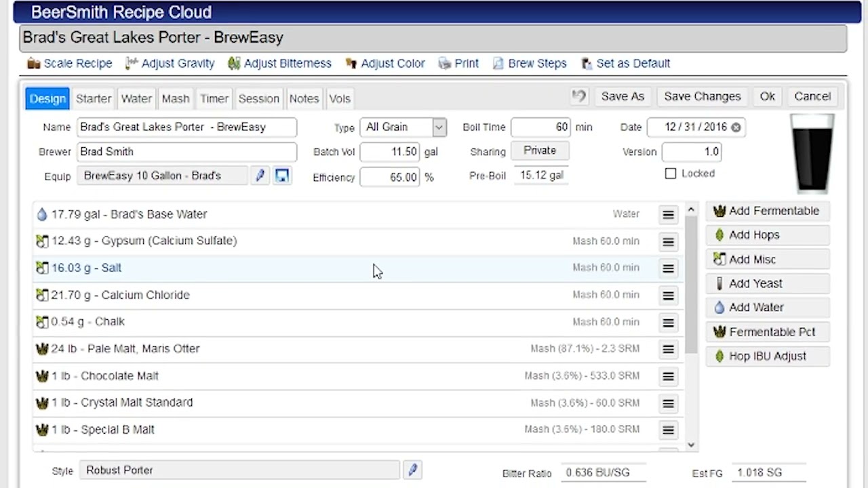Viewport: 868px width, 488px height.
Task: Click the dark beer glass image
Action: coord(812,154)
